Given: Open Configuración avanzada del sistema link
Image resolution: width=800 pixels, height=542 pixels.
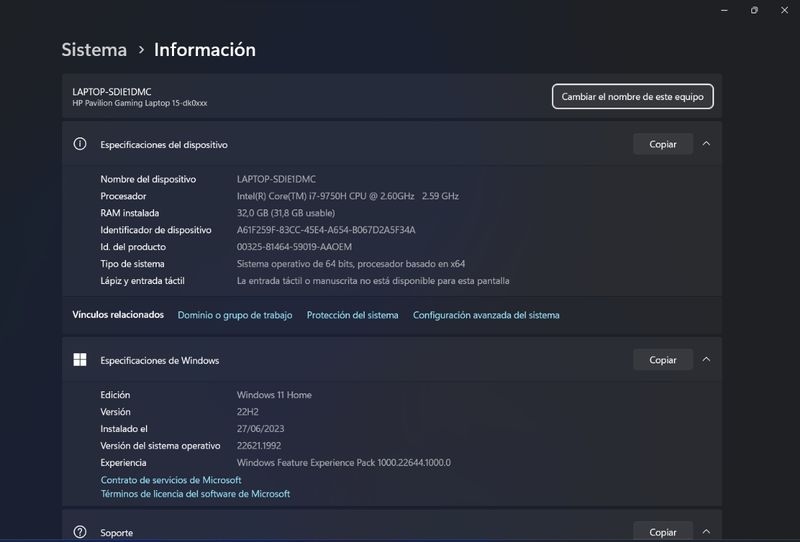Looking at the screenshot, I should tap(486, 315).
